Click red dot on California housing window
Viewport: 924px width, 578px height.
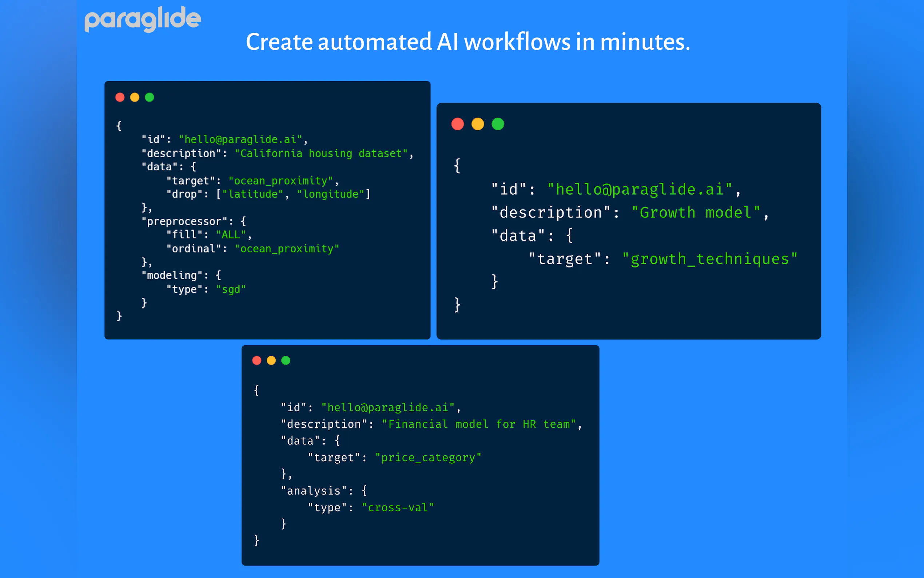[x=120, y=98]
